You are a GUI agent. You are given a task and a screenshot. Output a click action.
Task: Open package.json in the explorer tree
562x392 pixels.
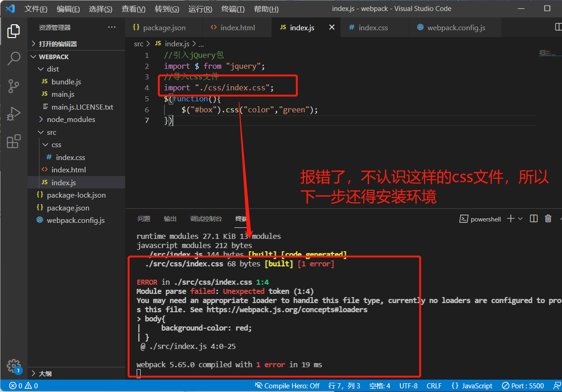[x=76, y=208]
